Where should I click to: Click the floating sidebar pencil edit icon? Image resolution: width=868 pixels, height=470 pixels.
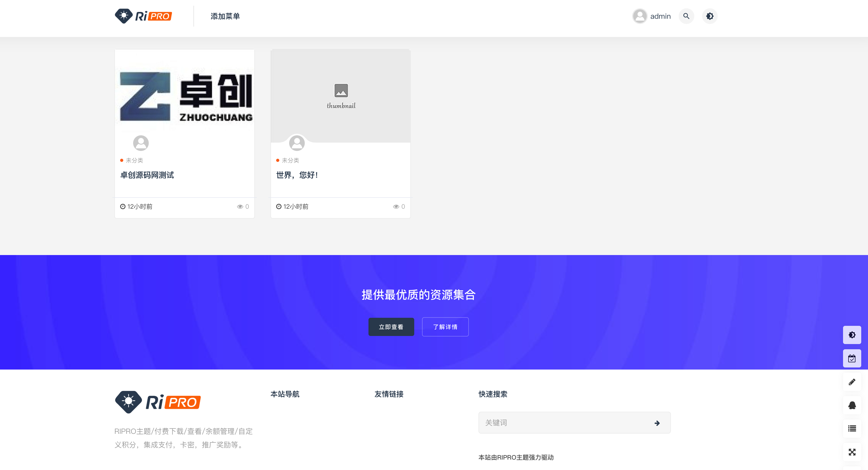(852, 382)
